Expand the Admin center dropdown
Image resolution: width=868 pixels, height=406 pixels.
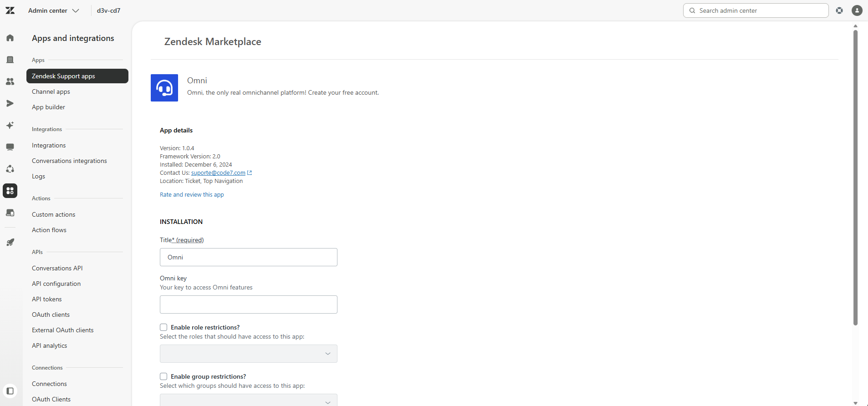coord(54,10)
